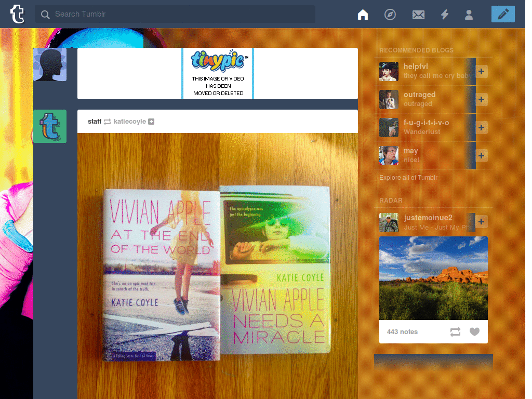The width and height of the screenshot is (532, 399).
Task: Click the Tumblr logo in the header
Action: 17,14
